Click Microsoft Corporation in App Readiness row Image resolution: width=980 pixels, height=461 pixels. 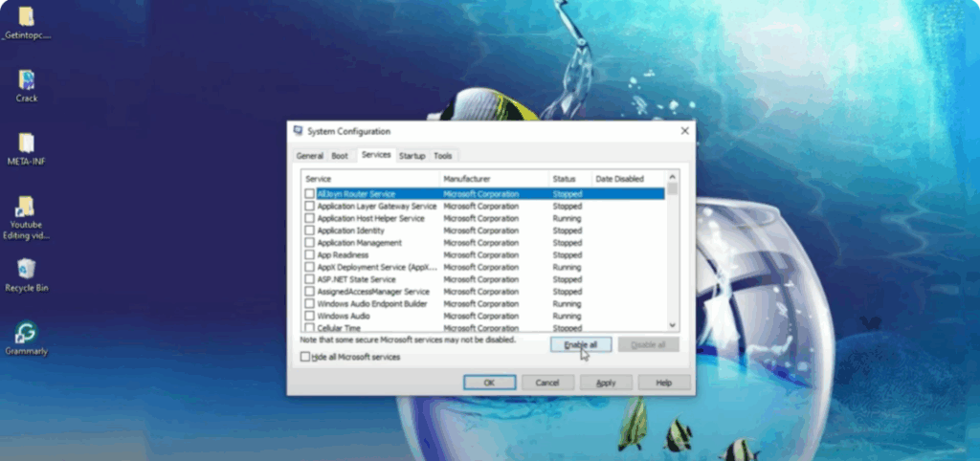click(481, 254)
